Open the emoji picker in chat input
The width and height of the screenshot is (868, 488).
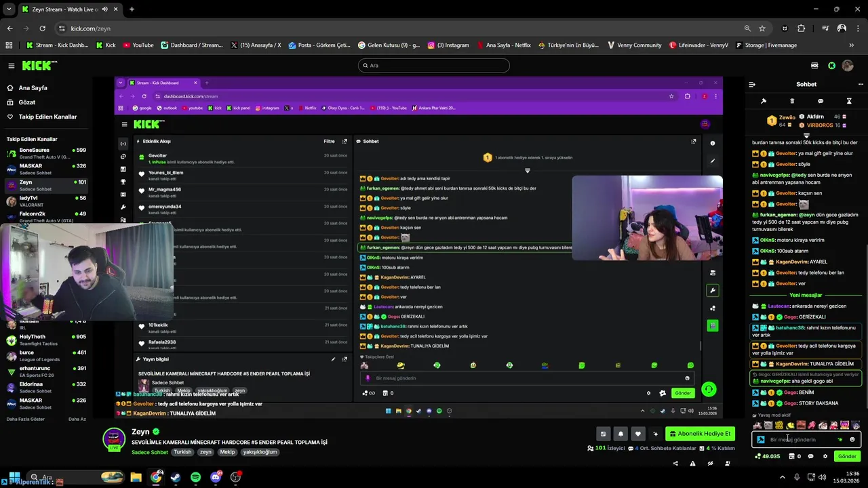(852, 440)
